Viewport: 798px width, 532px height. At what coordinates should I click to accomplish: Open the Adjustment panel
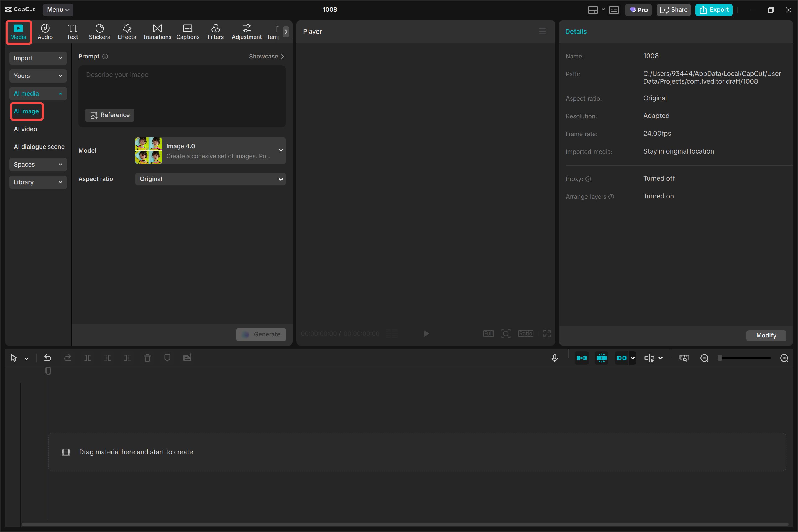coord(247,32)
